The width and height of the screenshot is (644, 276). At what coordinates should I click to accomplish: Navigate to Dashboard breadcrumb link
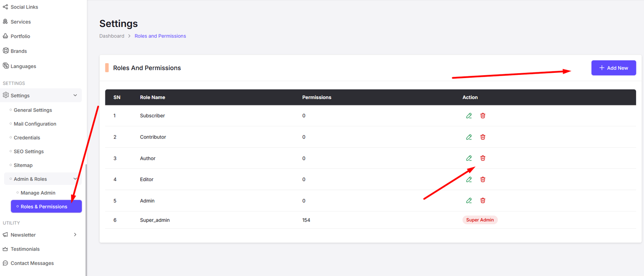click(111, 36)
